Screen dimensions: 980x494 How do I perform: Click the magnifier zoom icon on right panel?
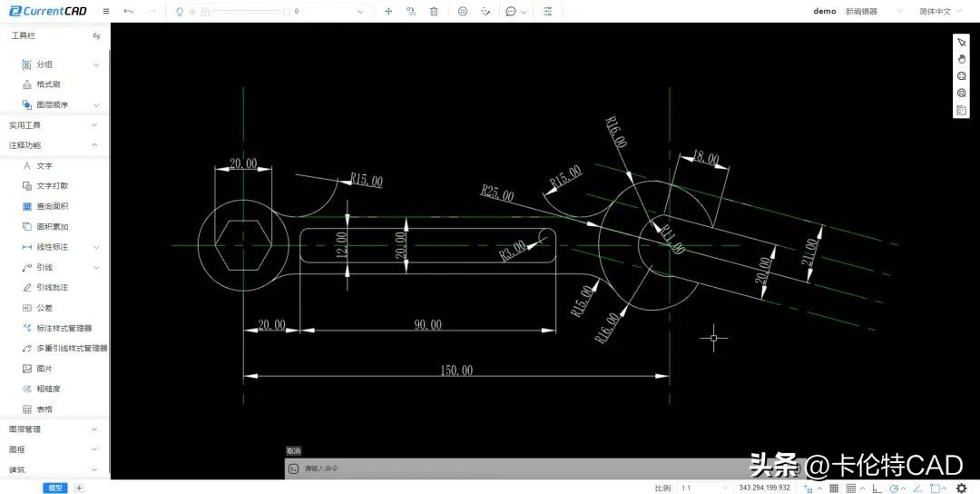961,94
